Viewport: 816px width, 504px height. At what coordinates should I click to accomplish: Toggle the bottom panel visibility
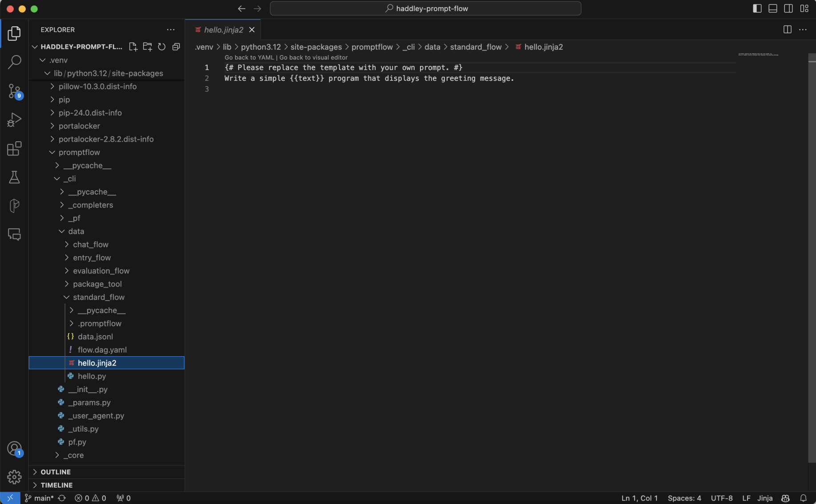(773, 8)
